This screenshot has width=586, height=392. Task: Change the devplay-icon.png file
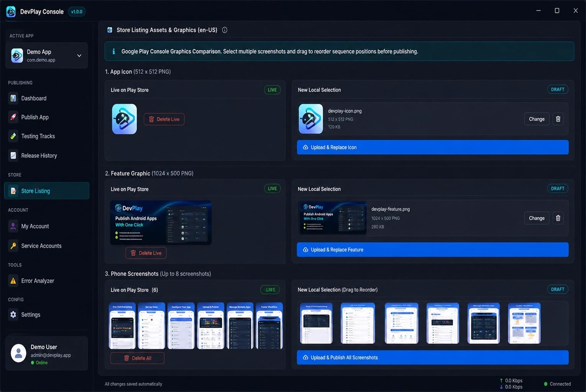point(537,119)
